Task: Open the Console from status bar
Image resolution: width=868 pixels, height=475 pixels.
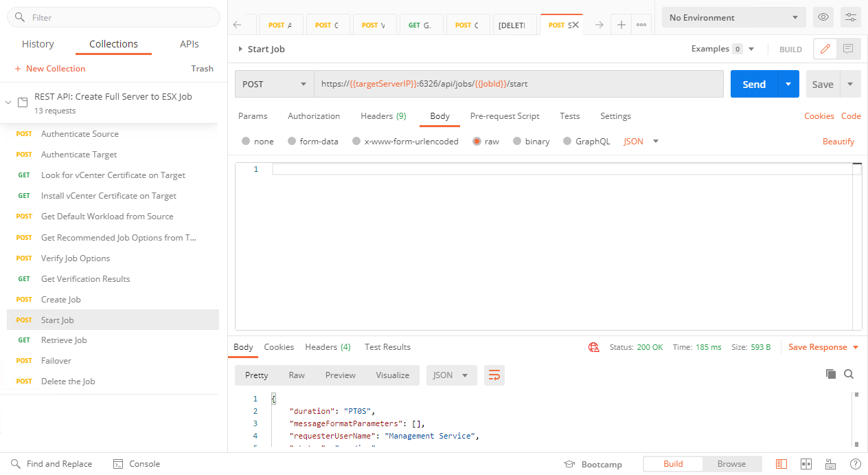Action: [136, 464]
